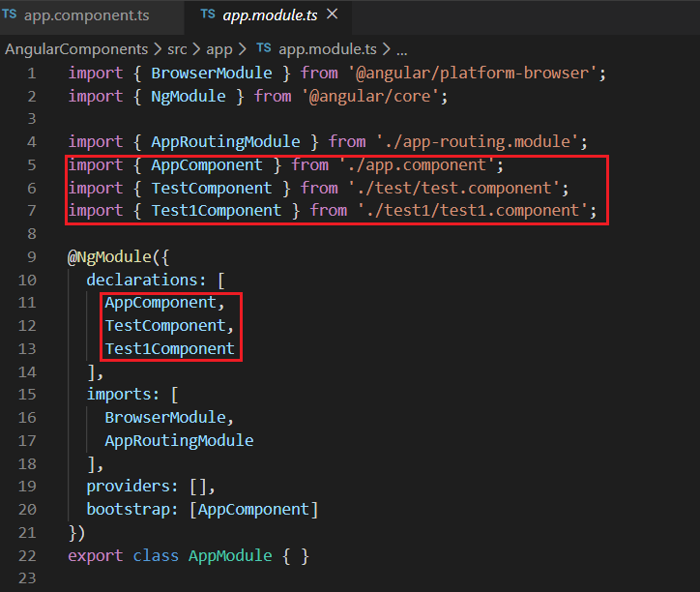Click AppRoutingModule in the imports array
700x592 pixels.
pyautogui.click(x=179, y=440)
